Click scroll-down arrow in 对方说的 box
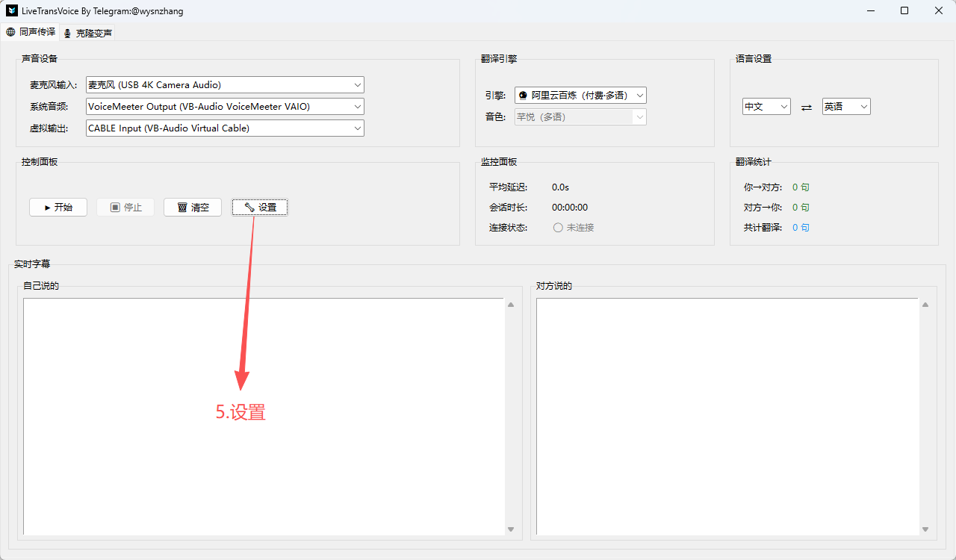This screenshot has height=560, width=956. [x=925, y=529]
